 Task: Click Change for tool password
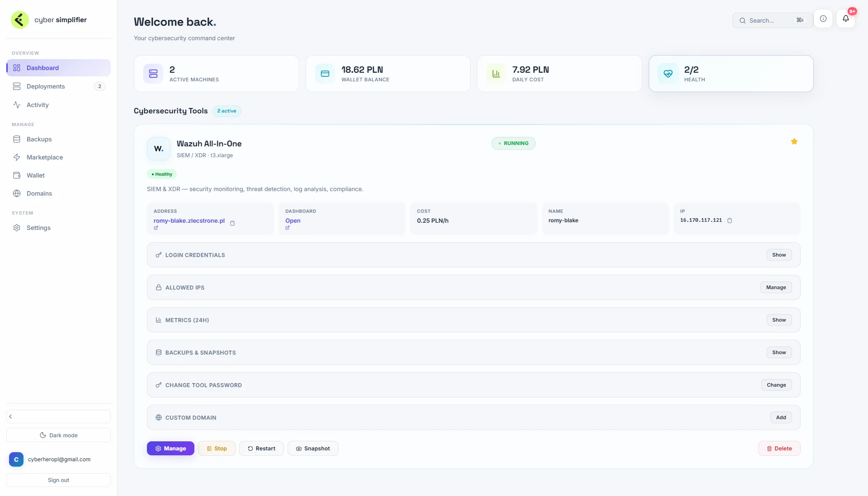(776, 385)
